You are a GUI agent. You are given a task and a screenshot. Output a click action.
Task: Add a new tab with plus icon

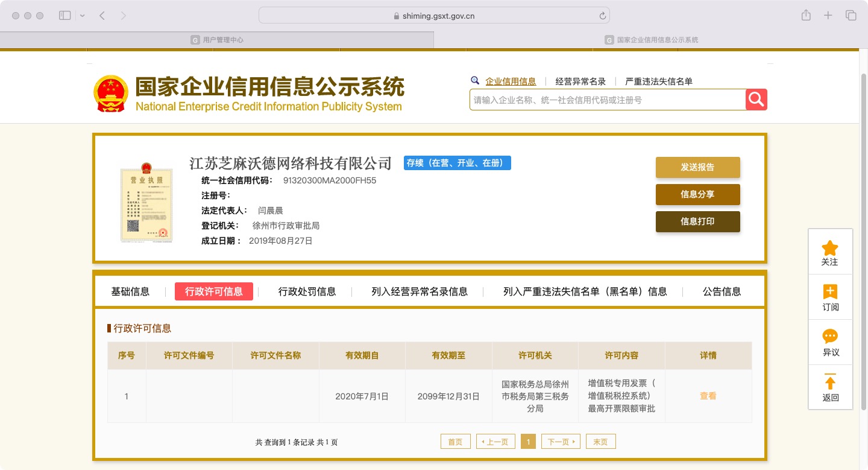tap(828, 16)
